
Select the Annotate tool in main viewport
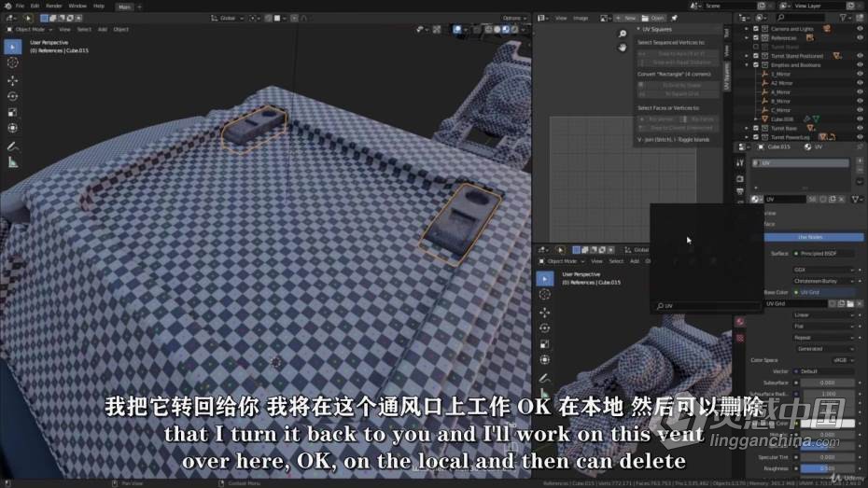click(13, 146)
